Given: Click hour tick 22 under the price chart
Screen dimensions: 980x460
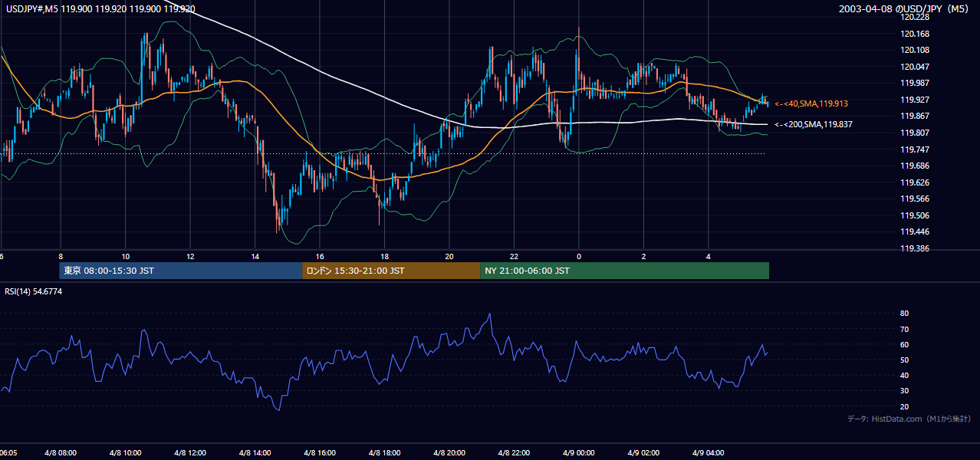Looking at the screenshot, I should [515, 256].
